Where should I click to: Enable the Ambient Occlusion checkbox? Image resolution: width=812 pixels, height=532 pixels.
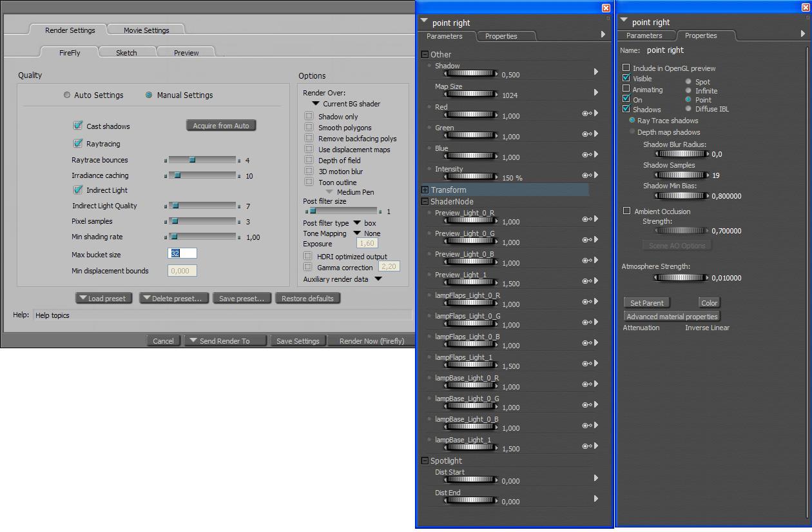[x=626, y=211]
